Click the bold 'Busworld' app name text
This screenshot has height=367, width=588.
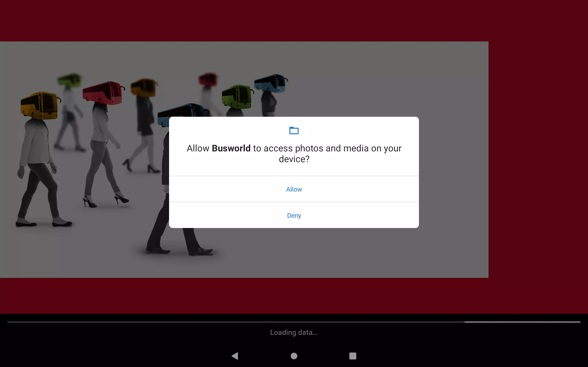click(x=231, y=148)
